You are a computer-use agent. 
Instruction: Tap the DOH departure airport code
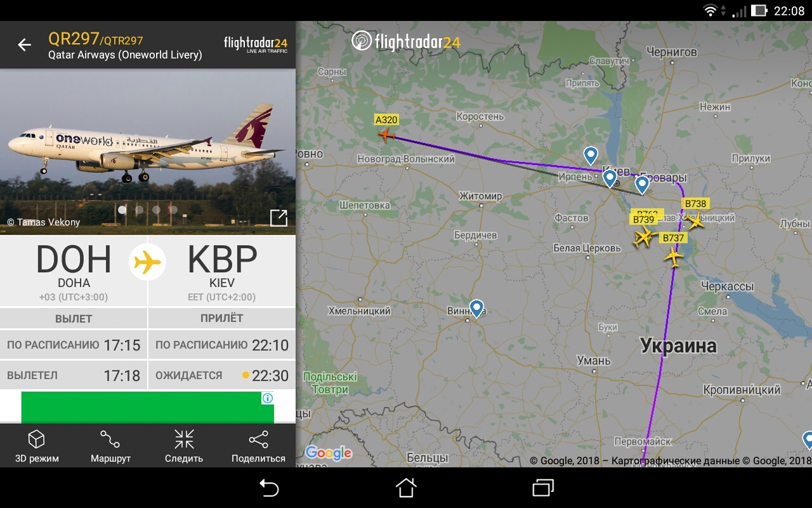point(74,259)
